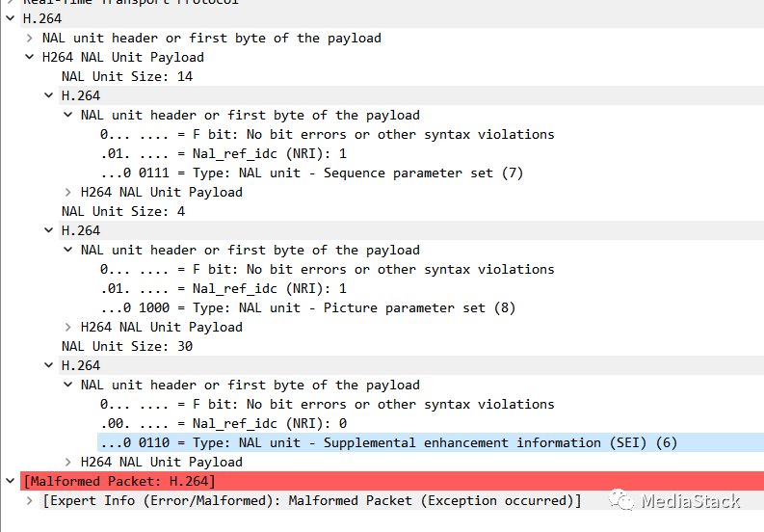
Task: Select the Nal_ref_idc (NRI): 0 field
Action: [224, 423]
